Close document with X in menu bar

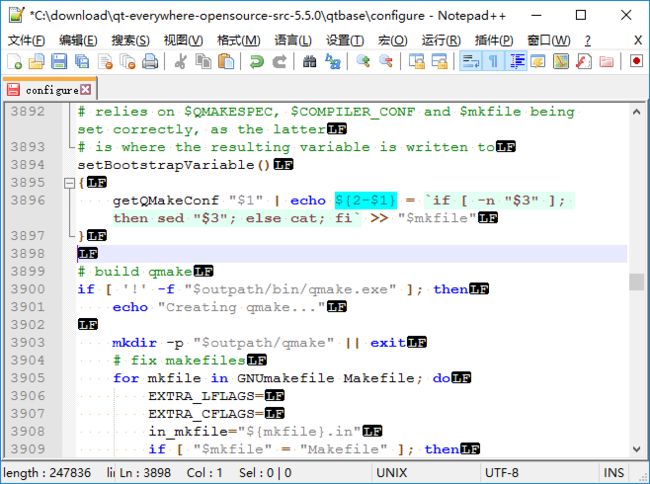[638, 40]
